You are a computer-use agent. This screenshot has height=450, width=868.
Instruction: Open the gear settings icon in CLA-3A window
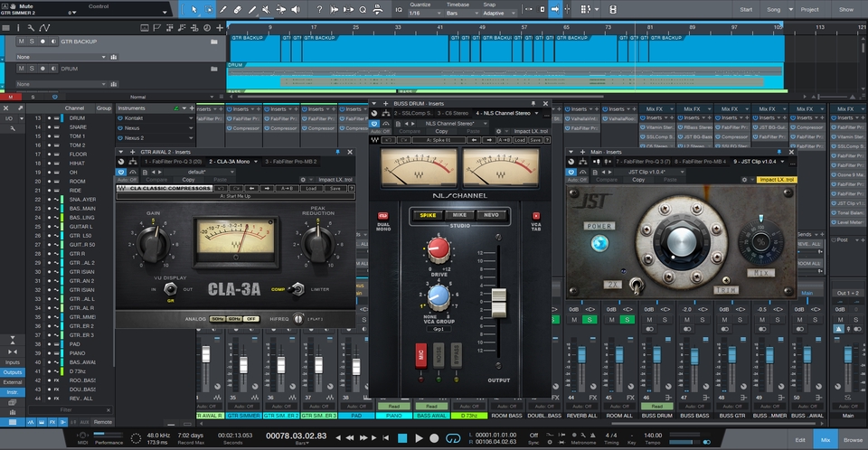coord(303,179)
